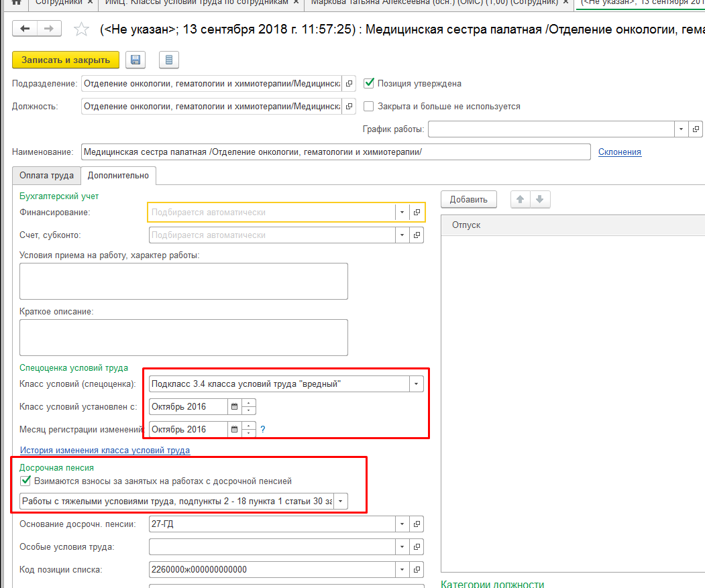The image size is (705, 588).
Task: Open 'История изменения класса условий труда' link
Action: (105, 451)
